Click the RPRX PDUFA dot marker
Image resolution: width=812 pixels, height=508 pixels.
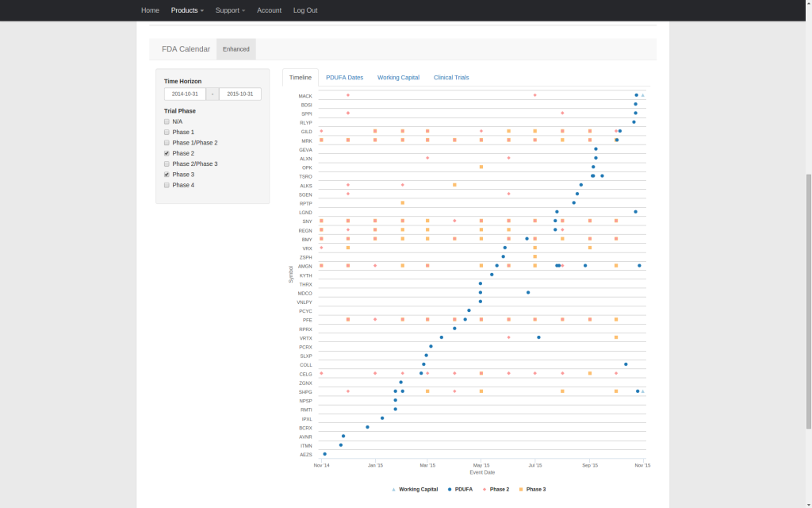454,328
